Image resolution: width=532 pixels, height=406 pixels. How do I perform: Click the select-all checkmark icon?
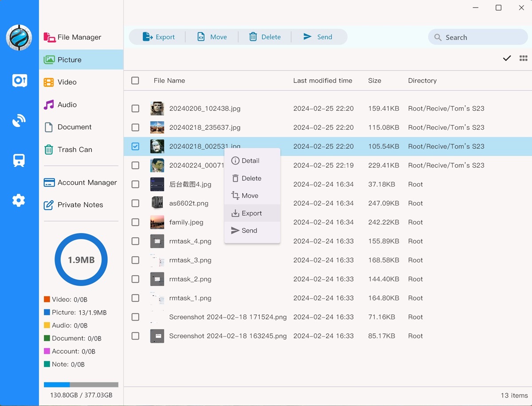click(507, 58)
